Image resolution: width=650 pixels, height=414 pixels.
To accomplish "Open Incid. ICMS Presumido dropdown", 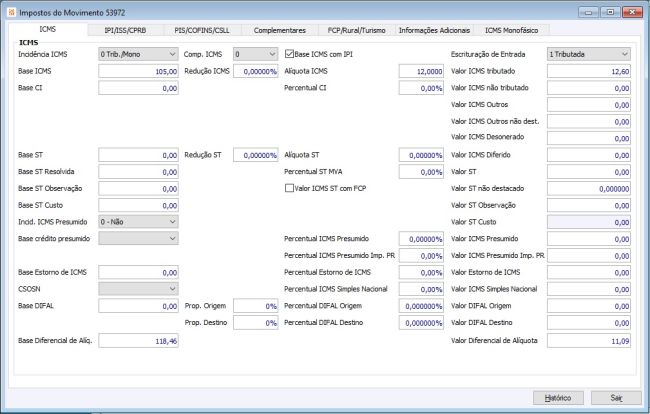I will pos(138,222).
